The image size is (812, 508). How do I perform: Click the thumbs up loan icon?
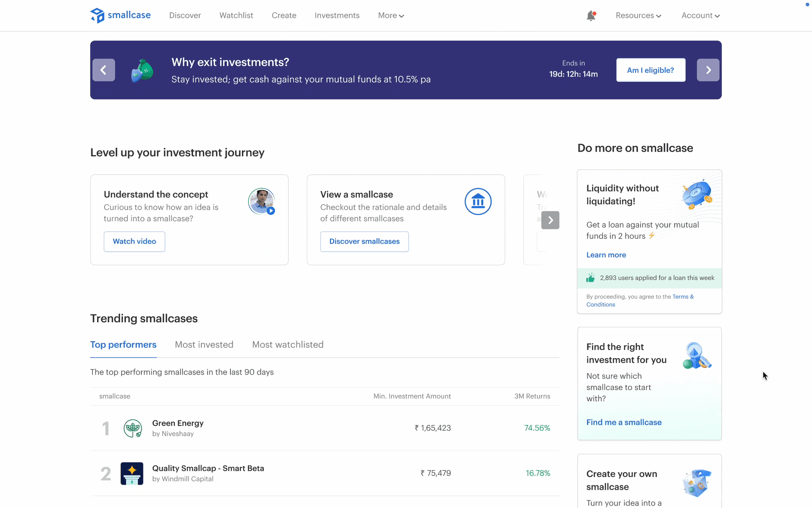coord(590,278)
